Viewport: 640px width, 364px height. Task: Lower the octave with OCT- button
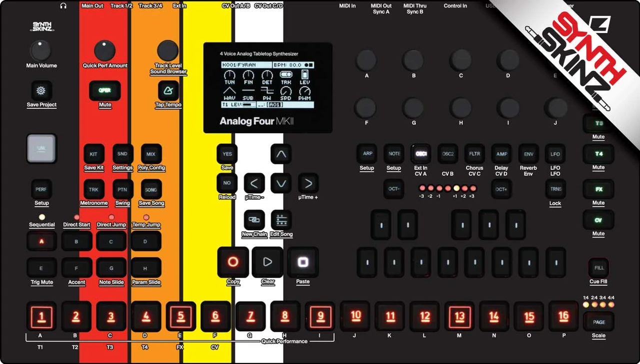click(394, 189)
